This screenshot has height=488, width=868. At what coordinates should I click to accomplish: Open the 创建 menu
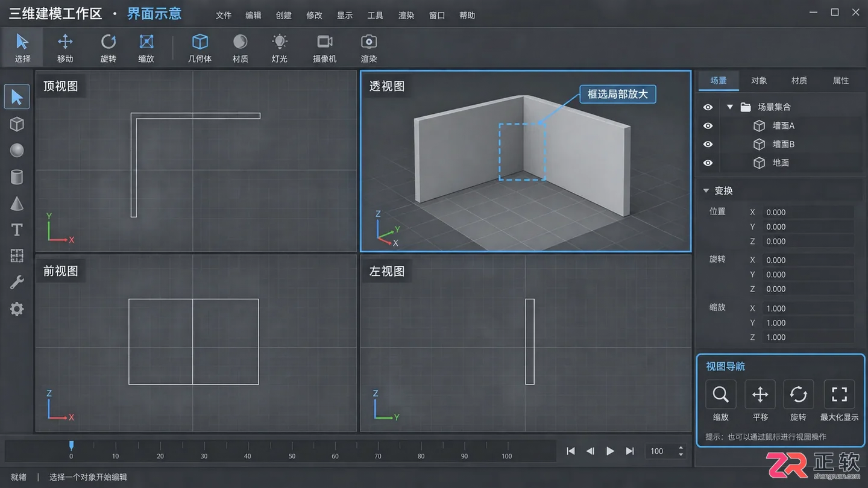284,15
